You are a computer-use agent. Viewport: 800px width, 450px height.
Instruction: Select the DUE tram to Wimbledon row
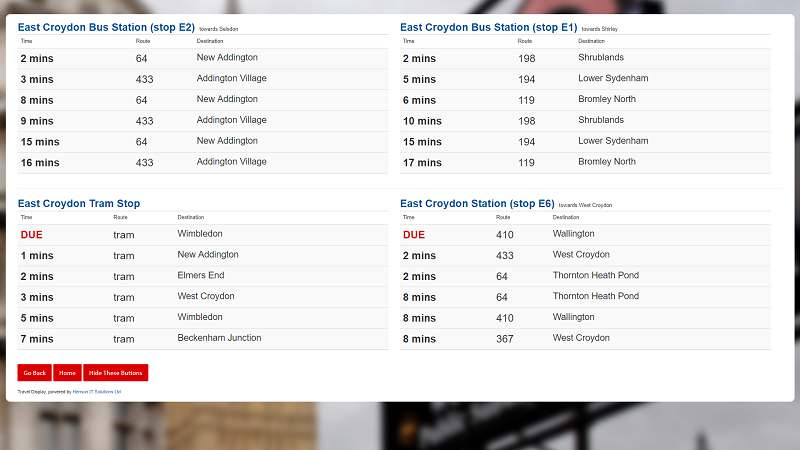coord(200,234)
